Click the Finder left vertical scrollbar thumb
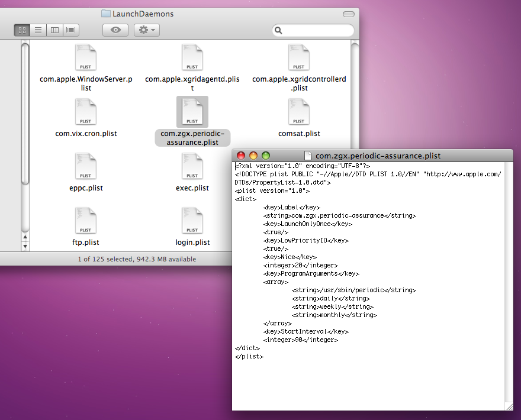Viewport: 521px width, 420px height. click(25, 114)
